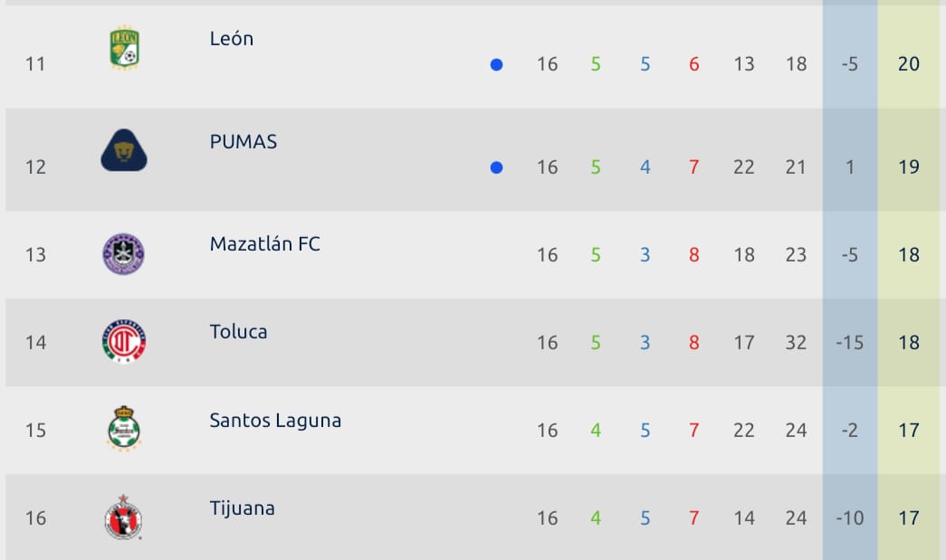Select the Toluca club badge
The image size is (946, 560).
coord(124,342)
